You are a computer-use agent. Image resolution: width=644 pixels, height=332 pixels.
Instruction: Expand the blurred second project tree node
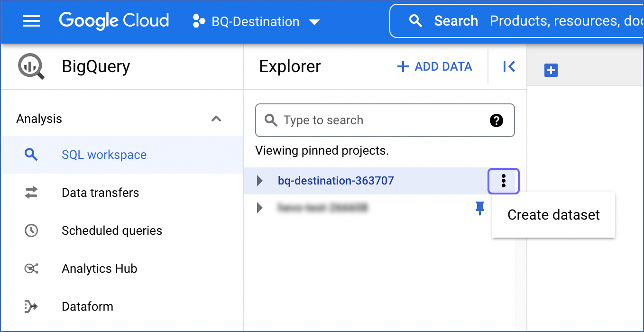[259, 208]
